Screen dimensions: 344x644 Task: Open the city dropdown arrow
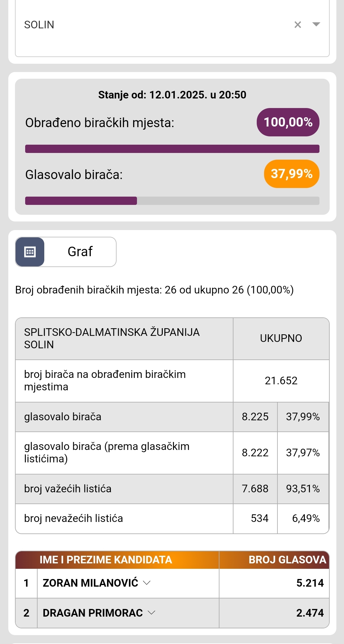(x=316, y=25)
